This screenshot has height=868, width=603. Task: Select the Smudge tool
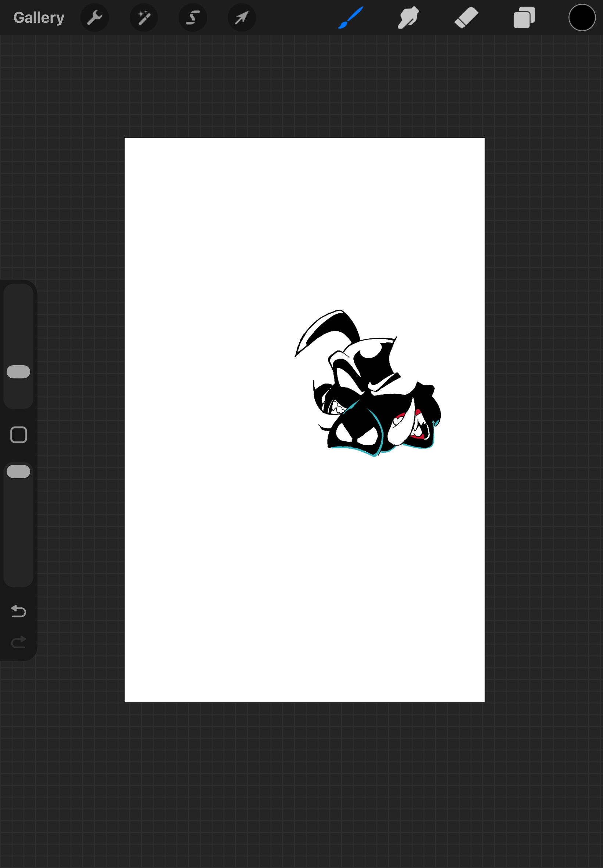coord(408,17)
